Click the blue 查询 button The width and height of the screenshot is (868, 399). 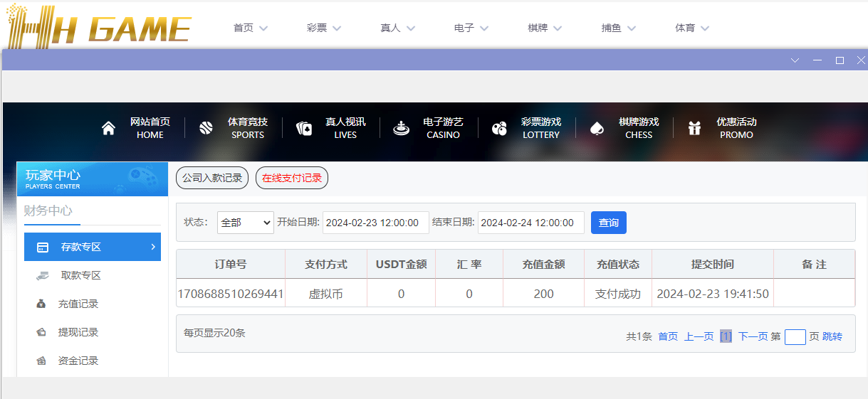(608, 223)
